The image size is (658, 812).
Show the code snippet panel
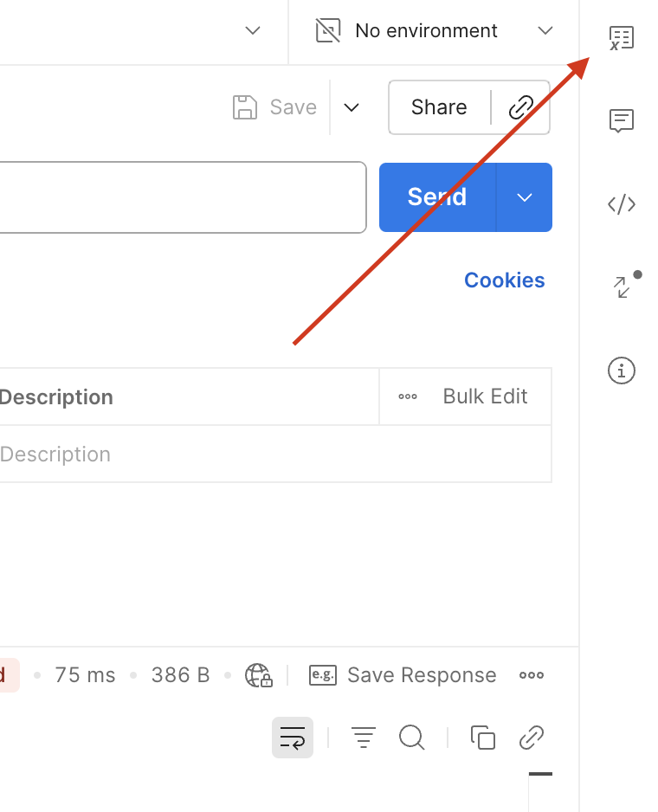pos(621,204)
